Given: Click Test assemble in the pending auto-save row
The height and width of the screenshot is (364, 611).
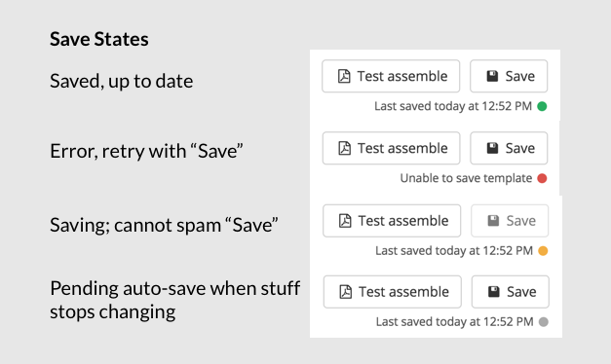Looking at the screenshot, I should (393, 292).
